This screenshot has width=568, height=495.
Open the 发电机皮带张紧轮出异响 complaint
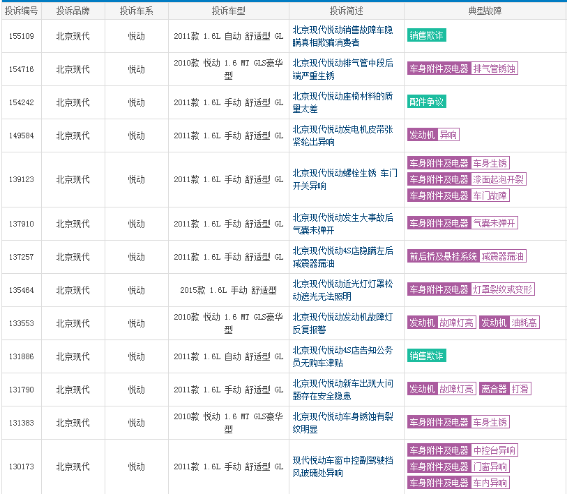[x=343, y=136]
